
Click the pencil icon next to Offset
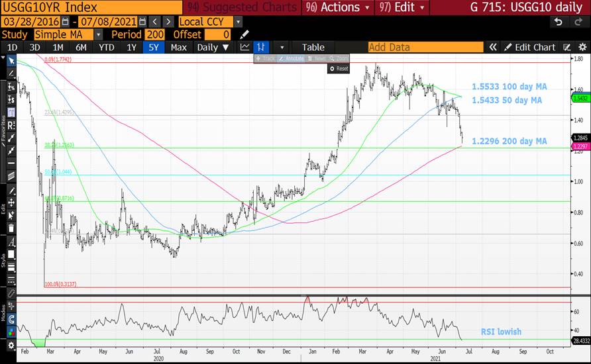tap(244, 34)
